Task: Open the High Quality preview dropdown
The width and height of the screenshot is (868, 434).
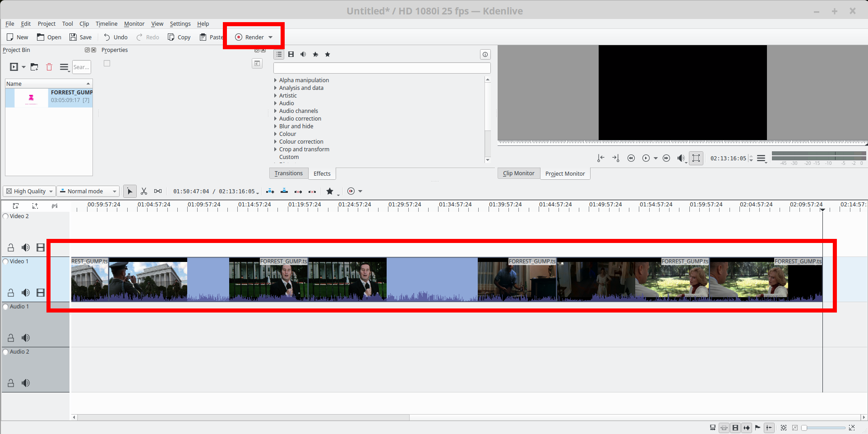Action: (29, 191)
